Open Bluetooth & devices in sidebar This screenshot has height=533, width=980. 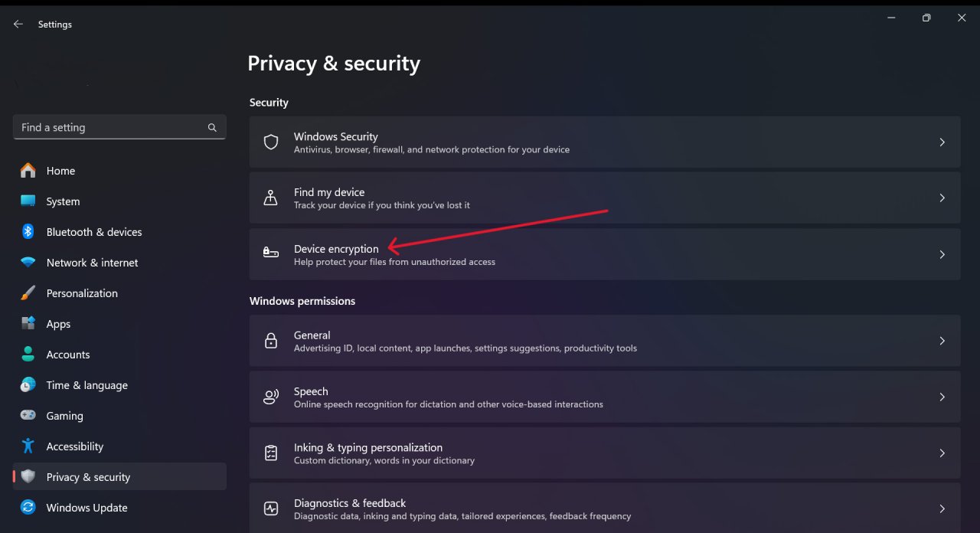coord(93,232)
